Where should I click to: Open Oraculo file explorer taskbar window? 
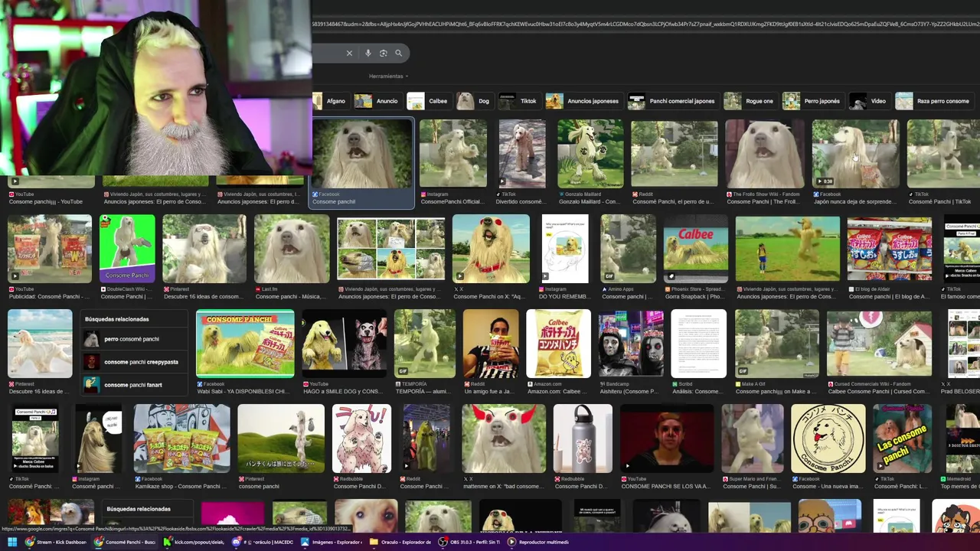pos(400,542)
